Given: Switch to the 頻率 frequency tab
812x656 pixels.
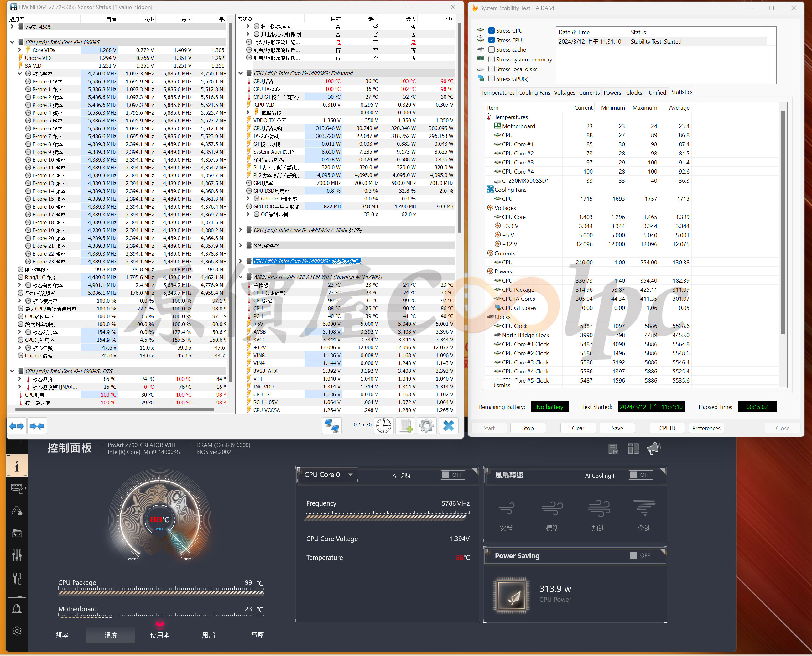Looking at the screenshot, I should [x=62, y=635].
